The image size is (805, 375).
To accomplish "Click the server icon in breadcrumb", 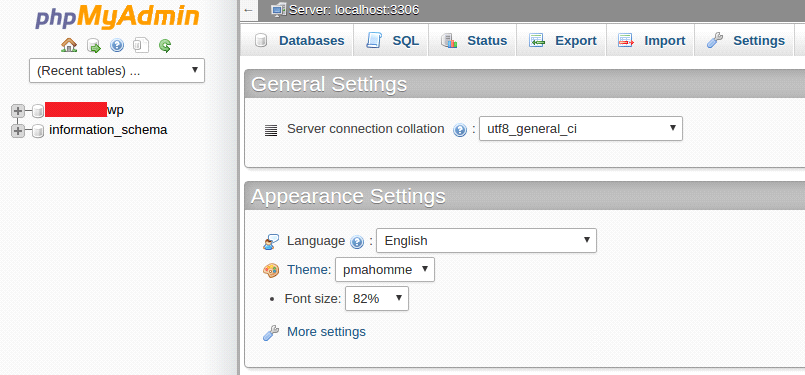I will coord(279,10).
